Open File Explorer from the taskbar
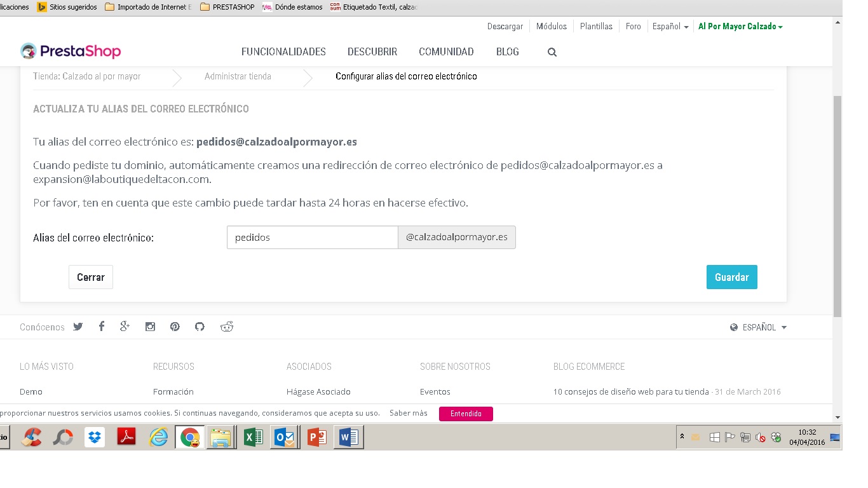The height and width of the screenshot is (488, 868). point(221,438)
